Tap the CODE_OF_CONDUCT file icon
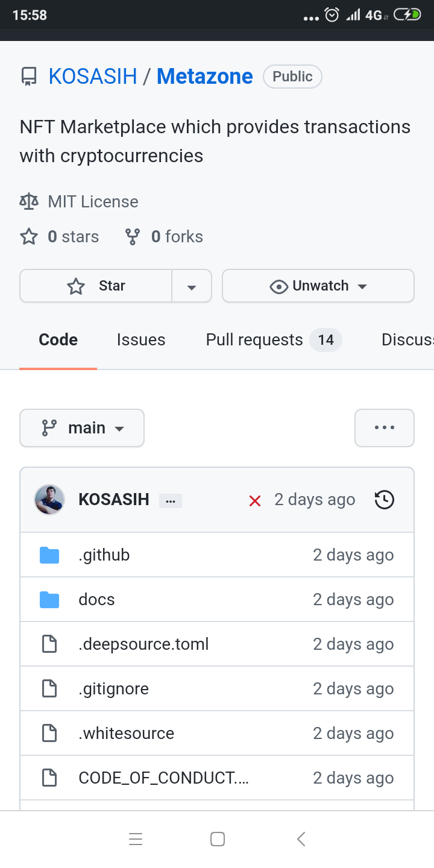 tap(49, 778)
